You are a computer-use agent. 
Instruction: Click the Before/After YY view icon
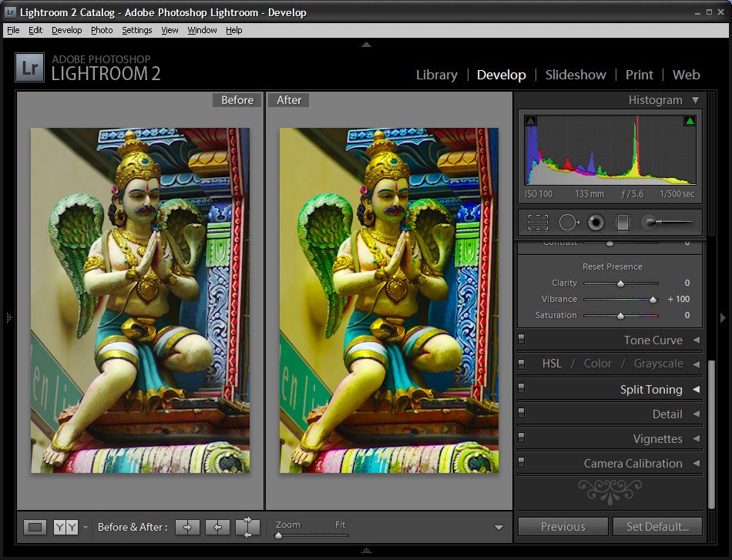[65, 528]
